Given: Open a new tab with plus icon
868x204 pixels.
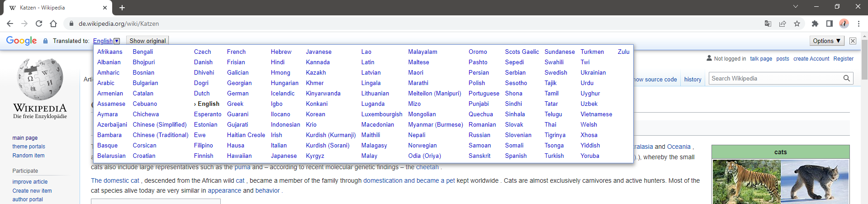Looking at the screenshot, I should [122, 8].
